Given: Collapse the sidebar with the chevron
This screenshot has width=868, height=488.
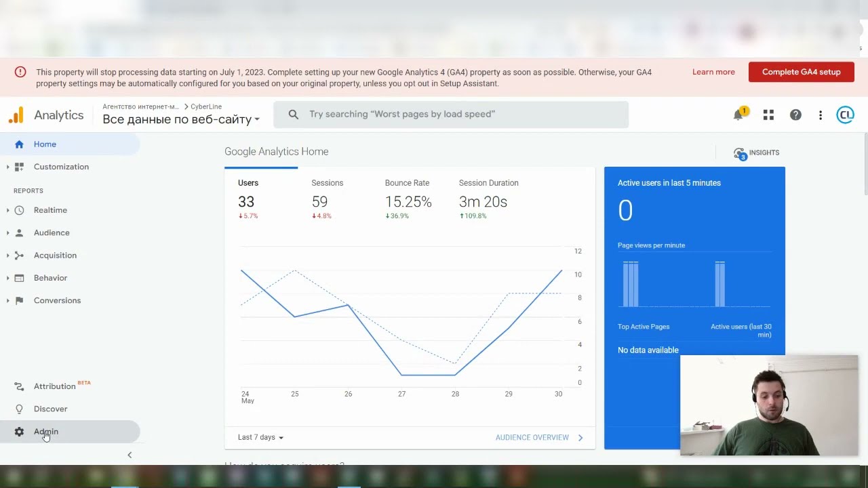Looking at the screenshot, I should coord(130,455).
